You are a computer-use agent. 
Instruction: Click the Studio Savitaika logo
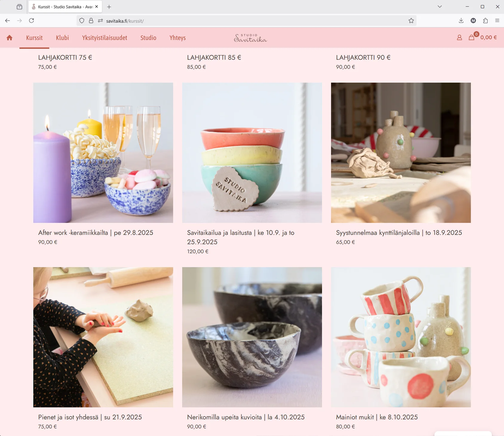(250, 38)
